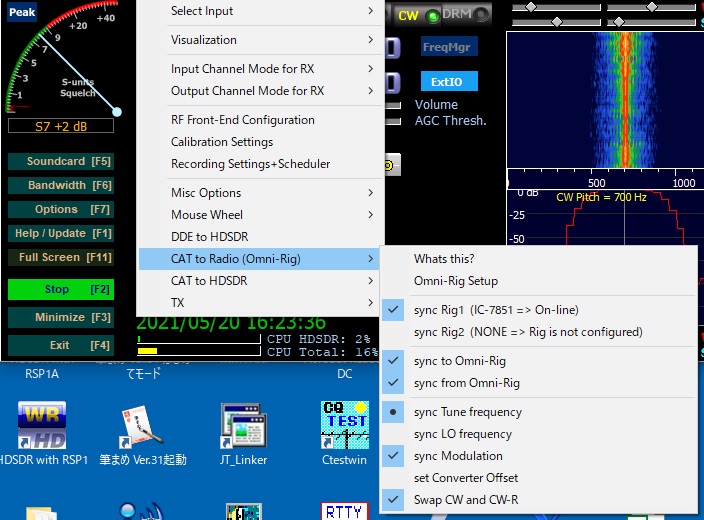Toggle Swap CW and CW-R option
The width and height of the screenshot is (704, 520).
[539, 500]
